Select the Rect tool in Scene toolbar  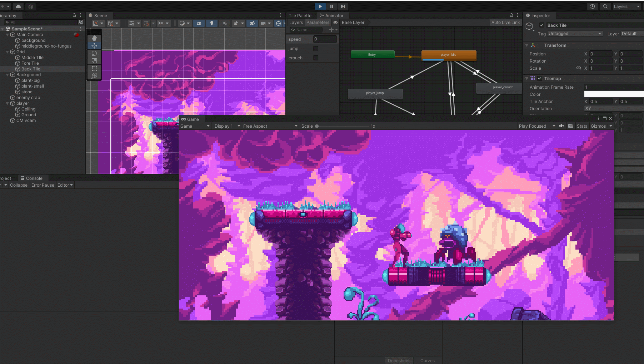[x=94, y=68]
